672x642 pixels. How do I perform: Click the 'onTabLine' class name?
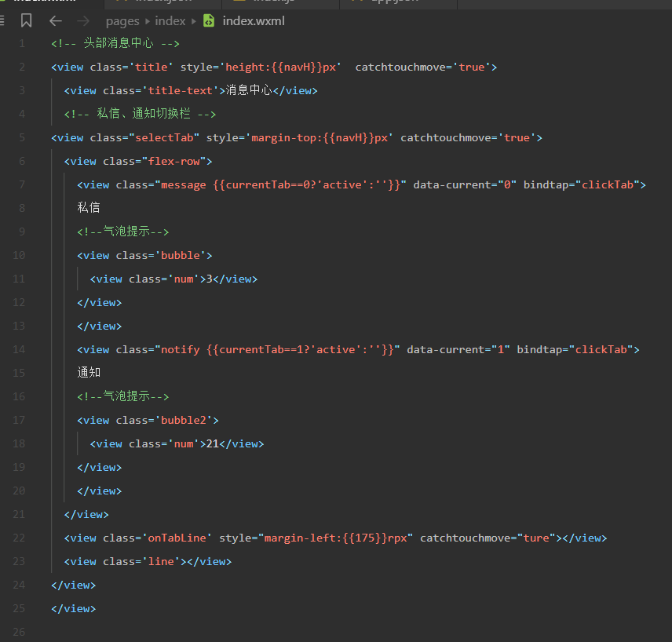click(177, 538)
